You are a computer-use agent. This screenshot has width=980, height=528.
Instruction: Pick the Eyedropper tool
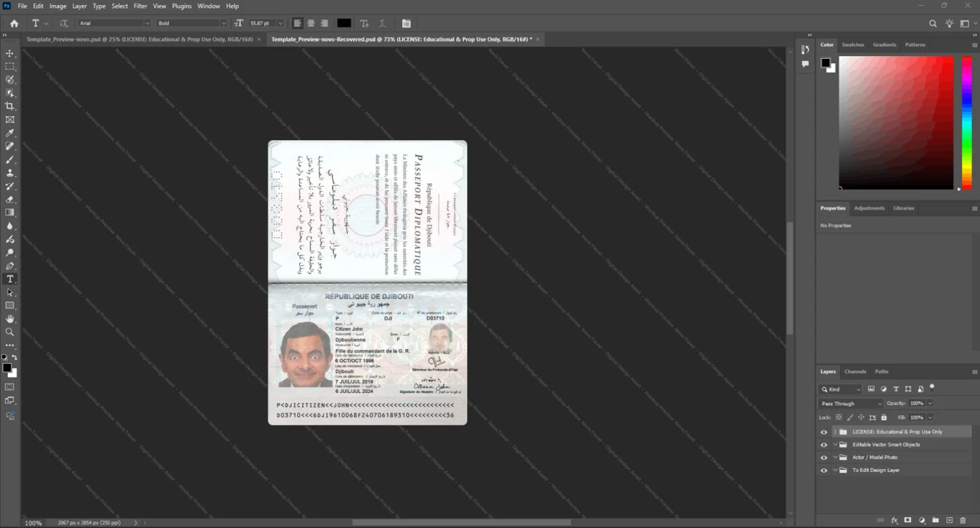pyautogui.click(x=10, y=133)
